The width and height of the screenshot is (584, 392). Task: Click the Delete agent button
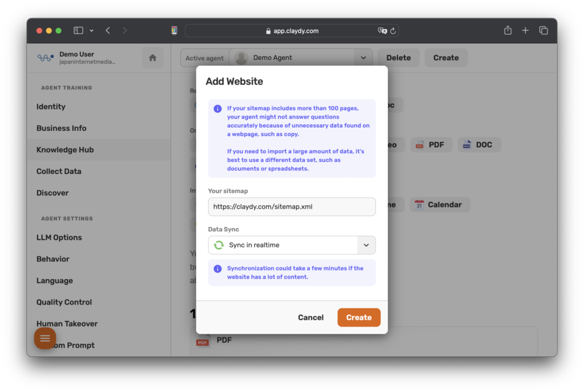pyautogui.click(x=398, y=58)
